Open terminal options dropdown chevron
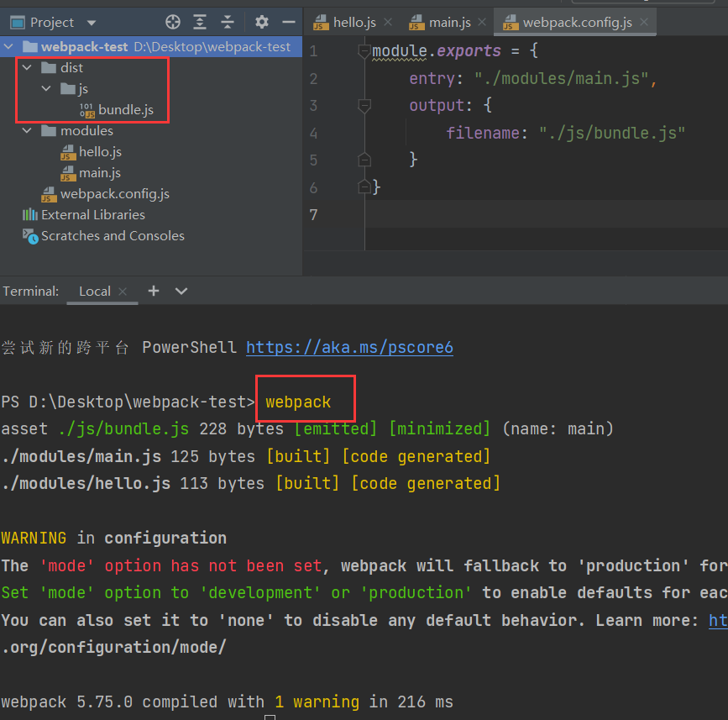Screen dimensions: 728x720 click(181, 292)
